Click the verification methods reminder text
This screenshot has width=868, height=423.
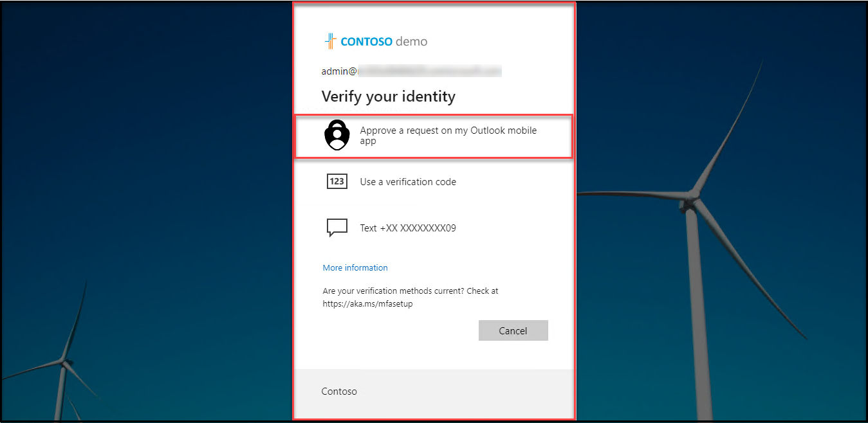pyautogui.click(x=411, y=291)
